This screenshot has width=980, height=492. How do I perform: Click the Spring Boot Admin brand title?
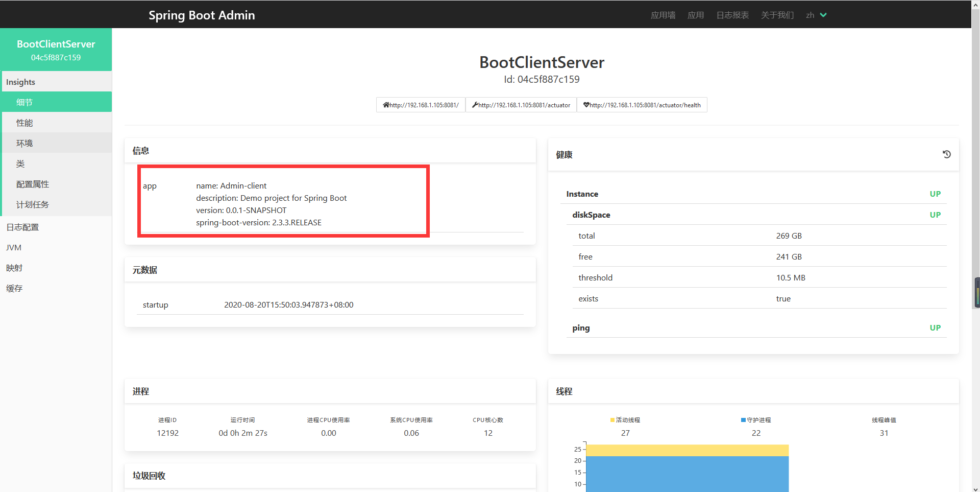(x=202, y=15)
